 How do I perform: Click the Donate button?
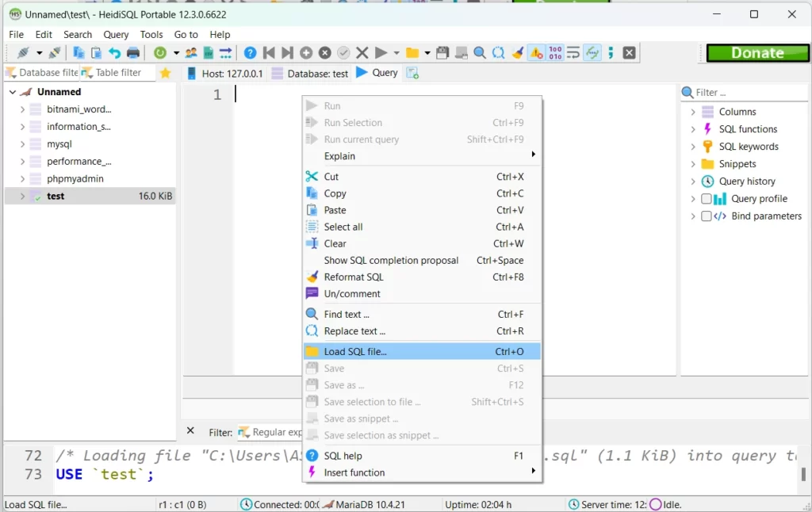757,52
